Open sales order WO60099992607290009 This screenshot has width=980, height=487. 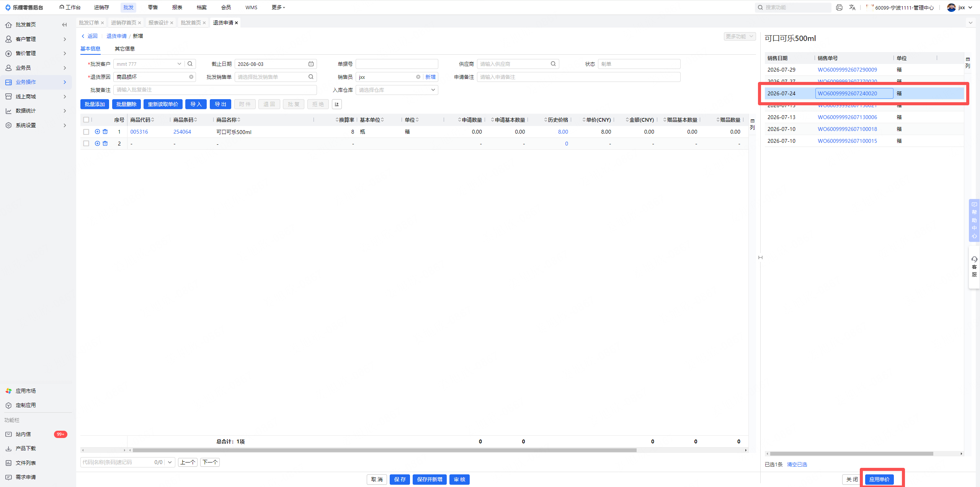coord(847,70)
